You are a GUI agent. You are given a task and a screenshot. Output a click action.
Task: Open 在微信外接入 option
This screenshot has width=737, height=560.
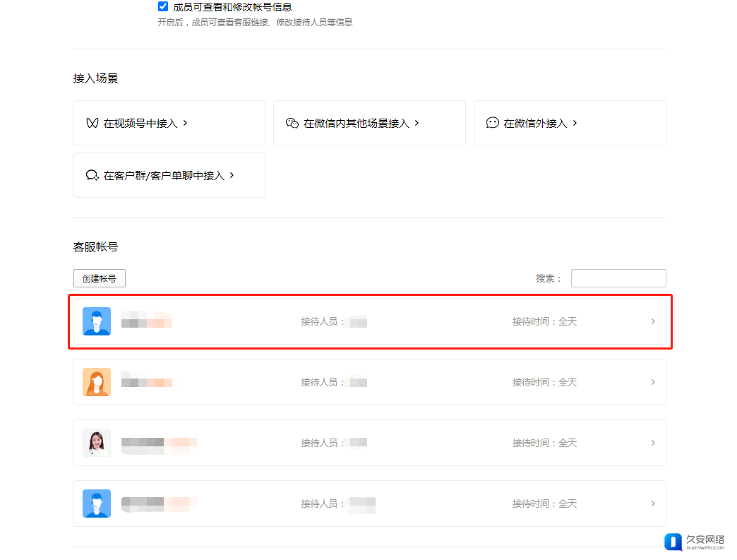pos(535,123)
